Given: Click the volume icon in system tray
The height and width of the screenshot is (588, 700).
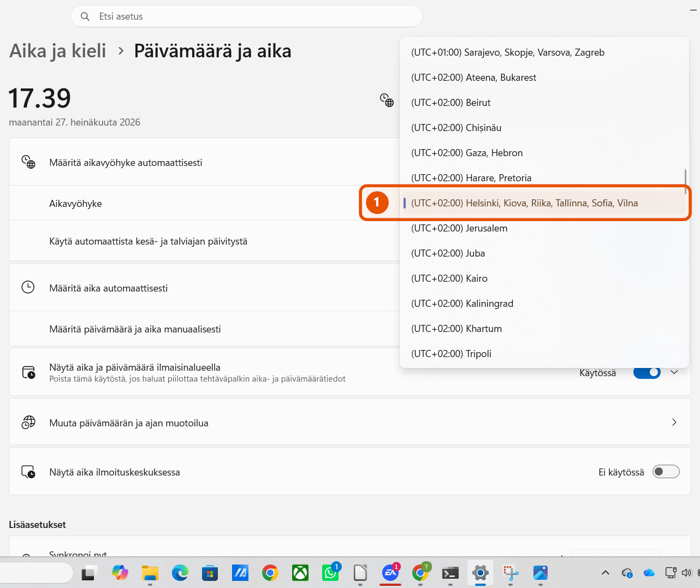Looking at the screenshot, I should (x=687, y=573).
